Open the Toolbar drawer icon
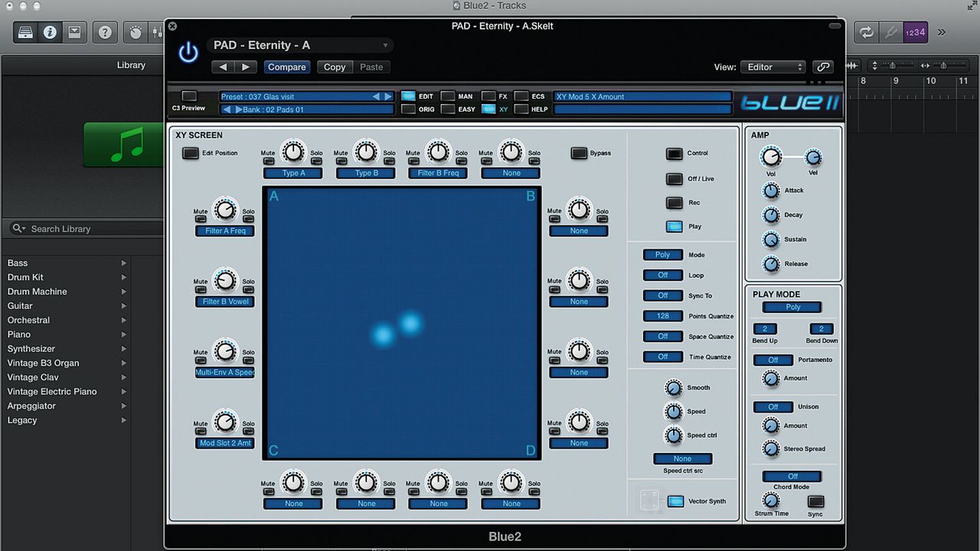 click(x=74, y=32)
